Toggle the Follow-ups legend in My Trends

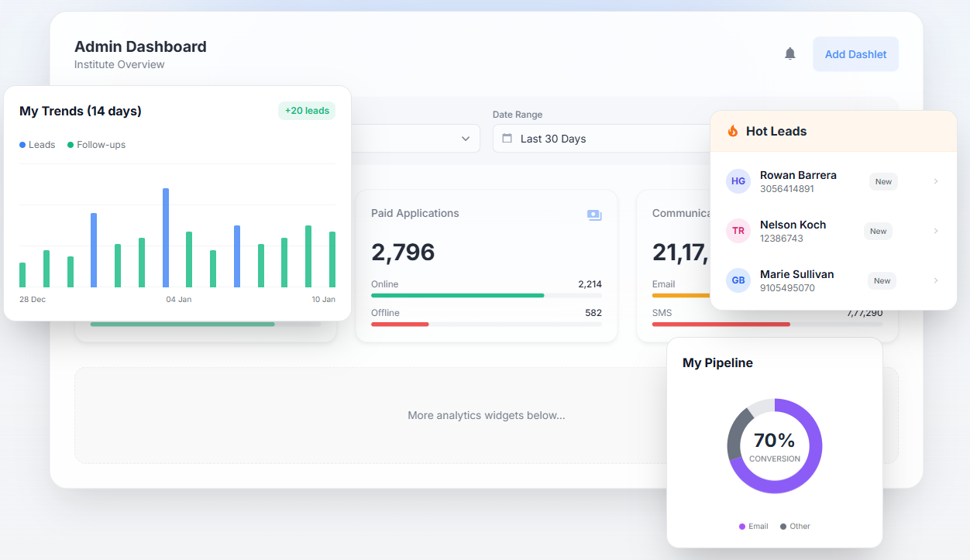coord(96,145)
